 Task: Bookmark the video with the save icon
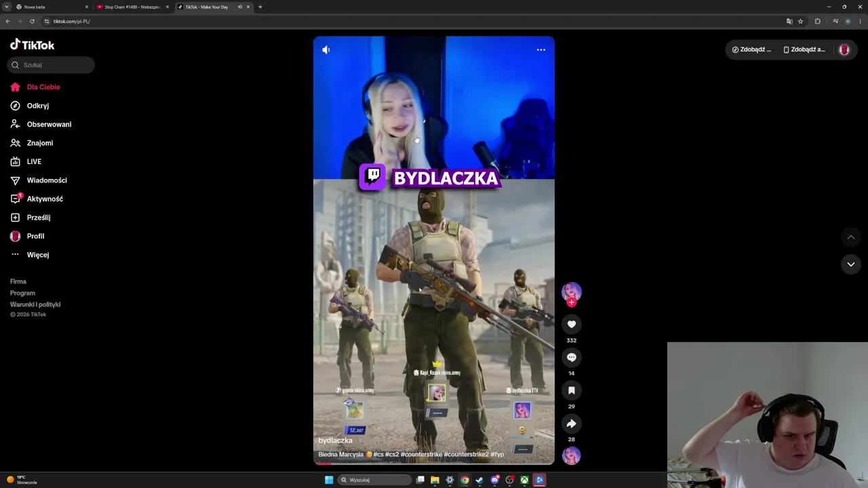572,390
